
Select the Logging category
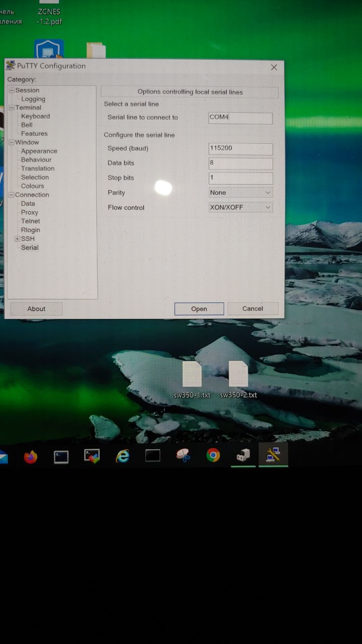(x=33, y=99)
